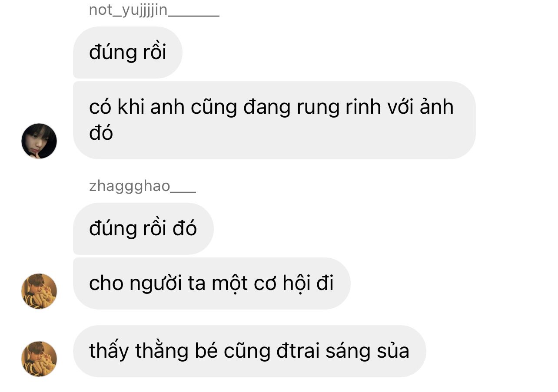
Task: Tap avatar next to "thấy thằng bé" message
Action: coord(39,359)
